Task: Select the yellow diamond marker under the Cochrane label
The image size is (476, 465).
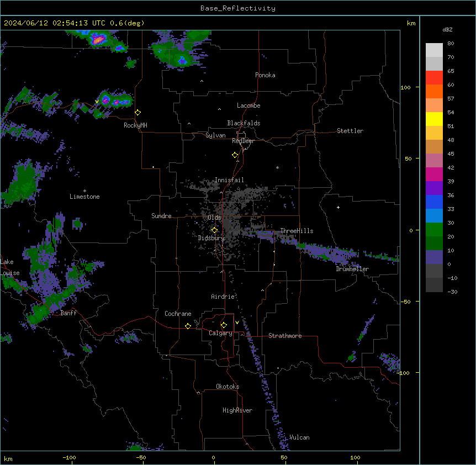Action: pyautogui.click(x=188, y=326)
